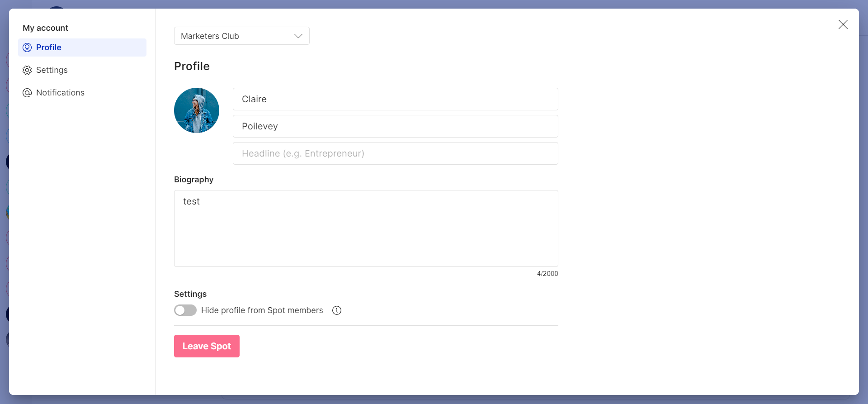Click the 4/2000 character counter
The image size is (868, 404).
(547, 274)
